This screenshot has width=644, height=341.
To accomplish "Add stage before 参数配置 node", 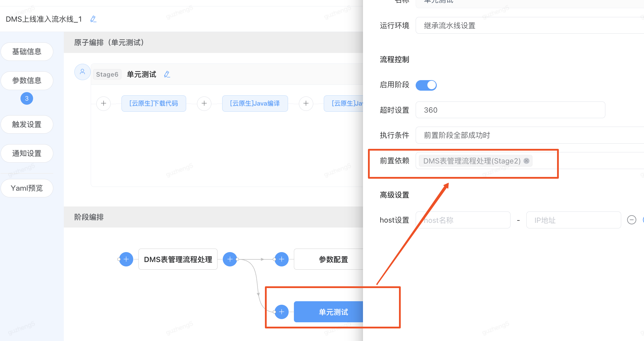I will [282, 259].
